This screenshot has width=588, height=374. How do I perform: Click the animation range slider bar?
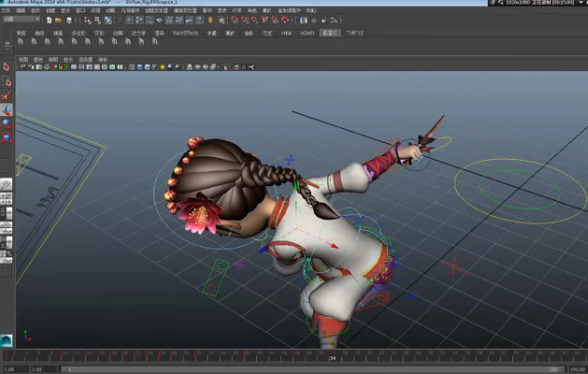pyautogui.click(x=313, y=369)
